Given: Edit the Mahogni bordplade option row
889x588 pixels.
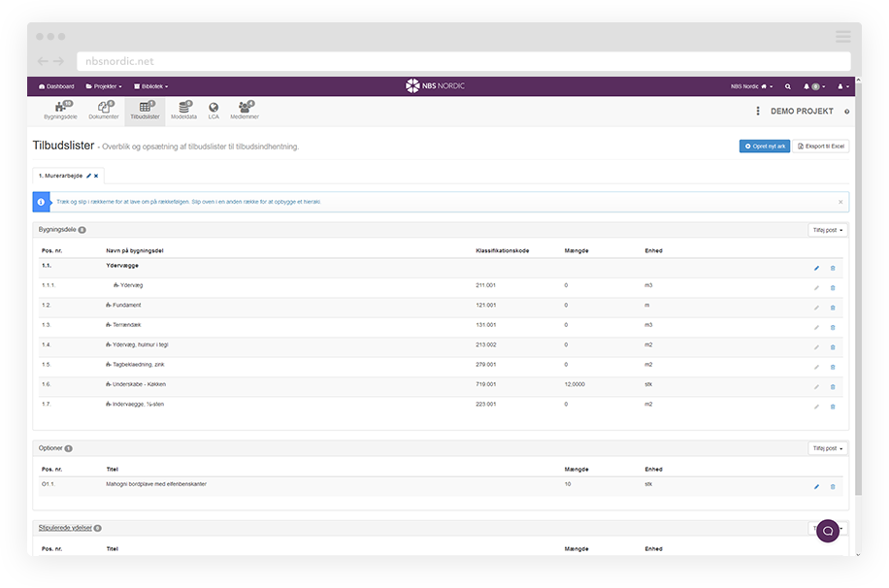Looking at the screenshot, I should pyautogui.click(x=816, y=486).
